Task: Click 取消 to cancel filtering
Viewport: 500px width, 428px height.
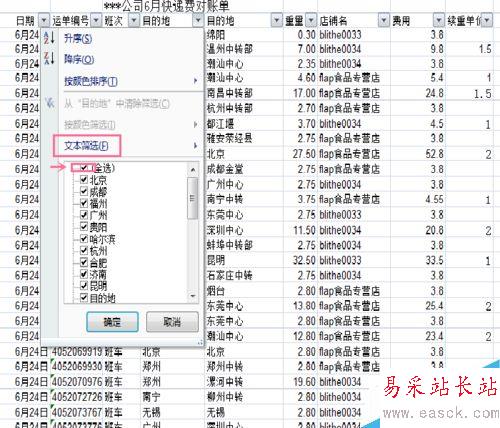Action: click(x=172, y=322)
